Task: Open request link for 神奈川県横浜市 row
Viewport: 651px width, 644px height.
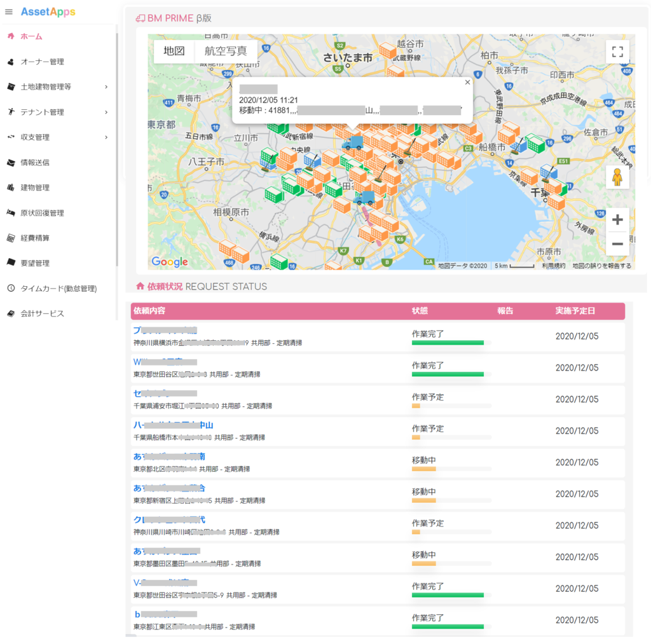Action: click(x=165, y=331)
